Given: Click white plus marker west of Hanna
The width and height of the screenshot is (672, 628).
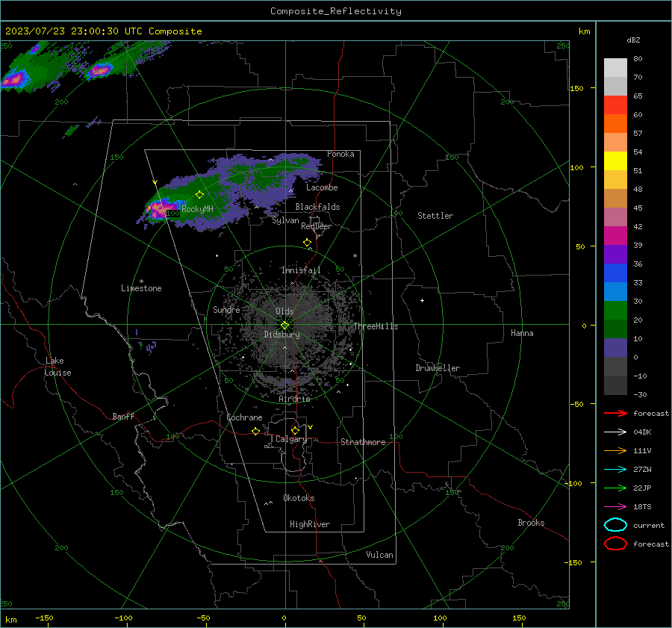Looking at the screenshot, I should (422, 300).
